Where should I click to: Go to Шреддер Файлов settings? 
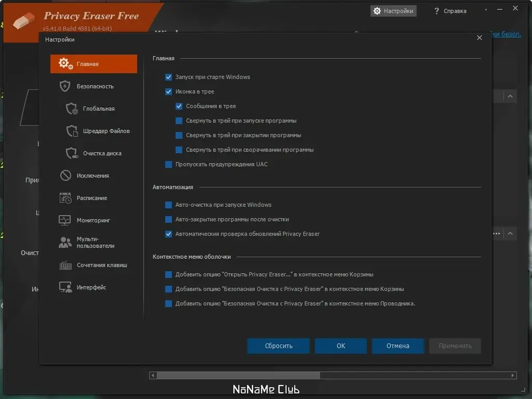tap(94, 131)
